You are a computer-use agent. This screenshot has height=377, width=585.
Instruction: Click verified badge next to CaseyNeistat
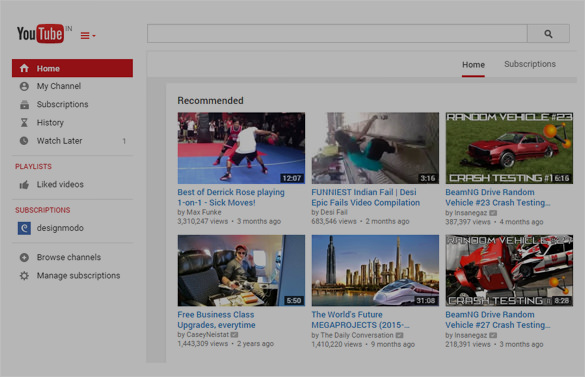234,335
